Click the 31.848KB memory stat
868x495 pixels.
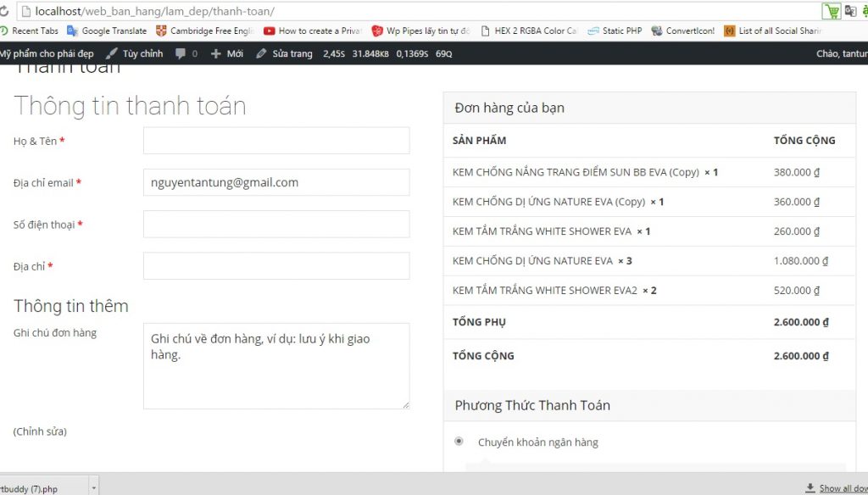[370, 53]
